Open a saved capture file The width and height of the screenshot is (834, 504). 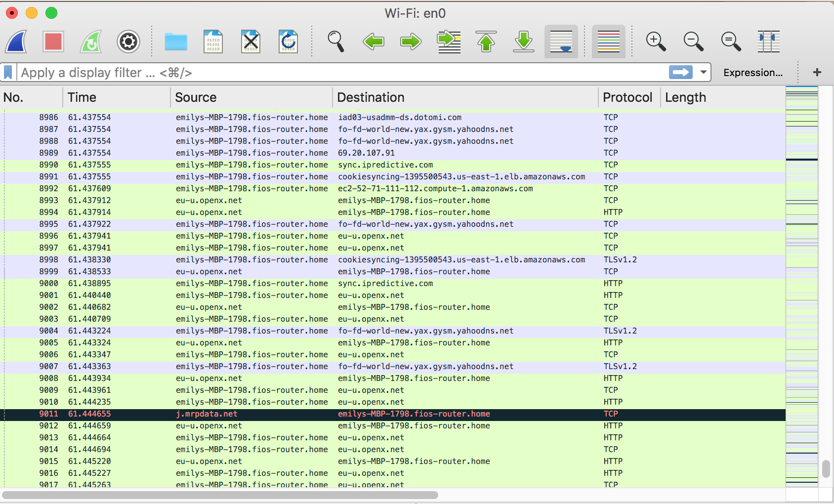(x=176, y=42)
